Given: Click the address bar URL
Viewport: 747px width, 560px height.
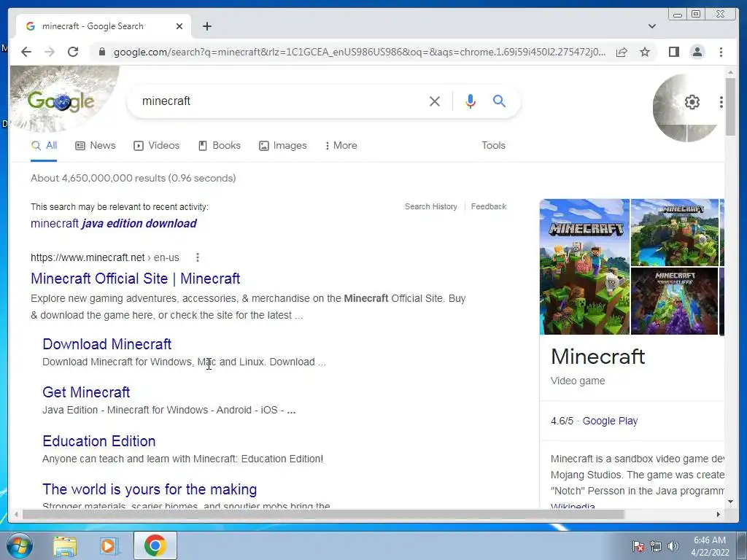Looking at the screenshot, I should pos(360,52).
